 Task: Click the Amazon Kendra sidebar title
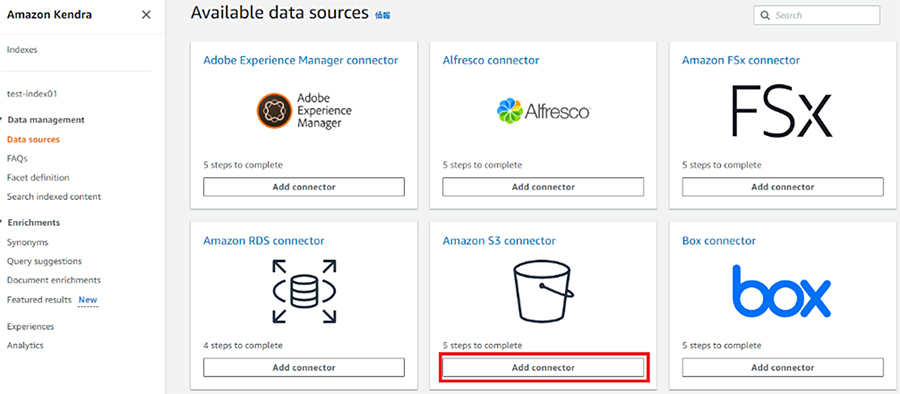pos(49,15)
